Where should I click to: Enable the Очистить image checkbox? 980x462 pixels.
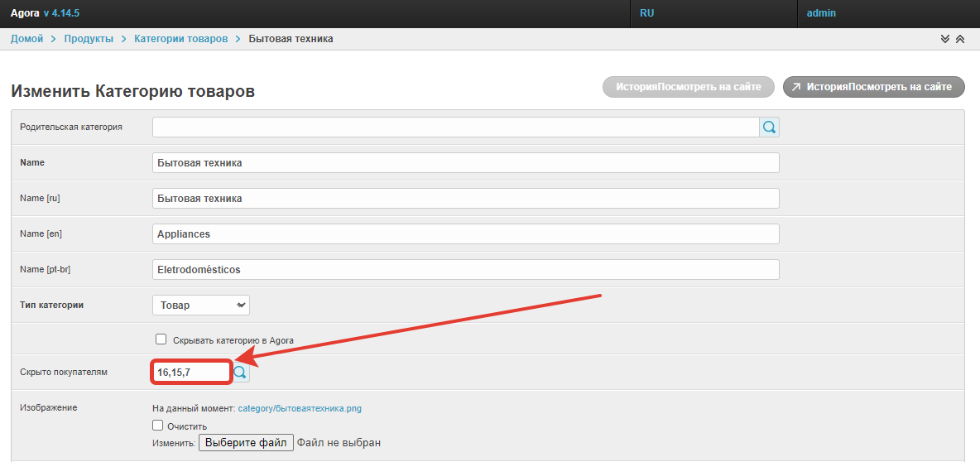(x=158, y=426)
